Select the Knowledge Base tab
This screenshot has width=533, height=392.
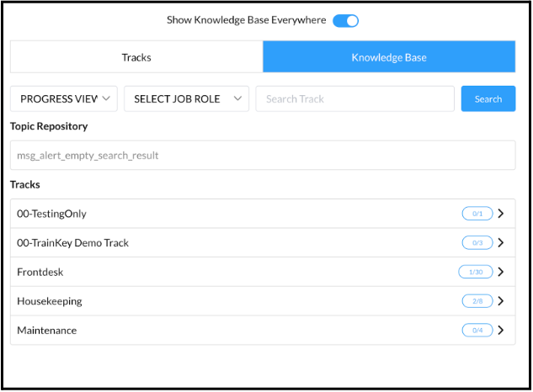pyautogui.click(x=389, y=57)
